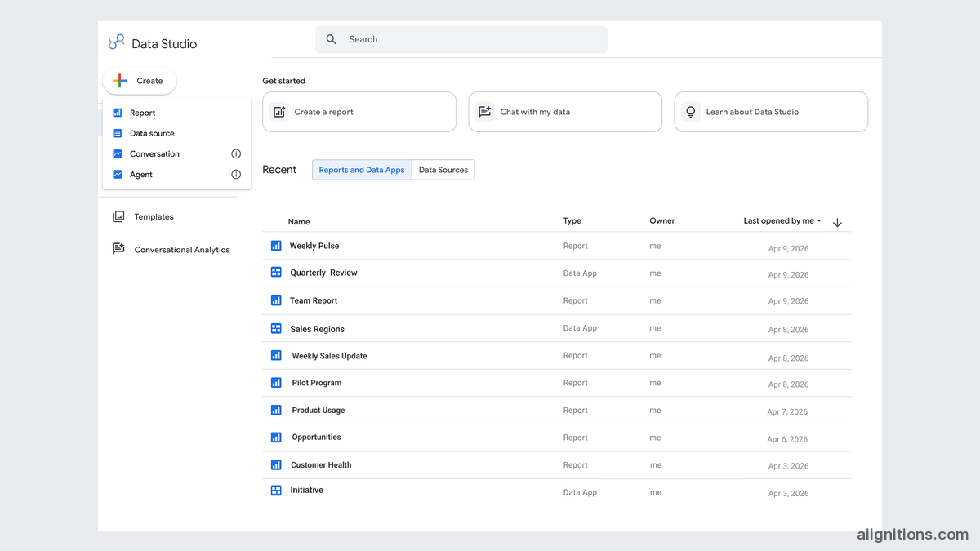Select Data source from the Create menu
The height and width of the screenshot is (551, 980).
176,133
